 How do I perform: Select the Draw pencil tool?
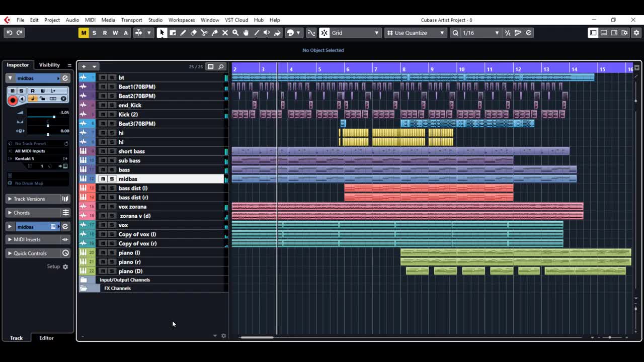coord(183,33)
